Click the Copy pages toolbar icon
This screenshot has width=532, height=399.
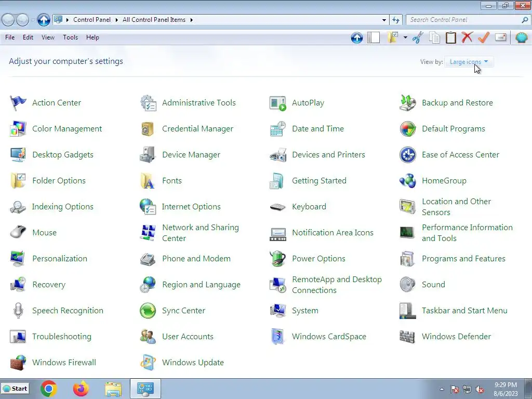434,37
